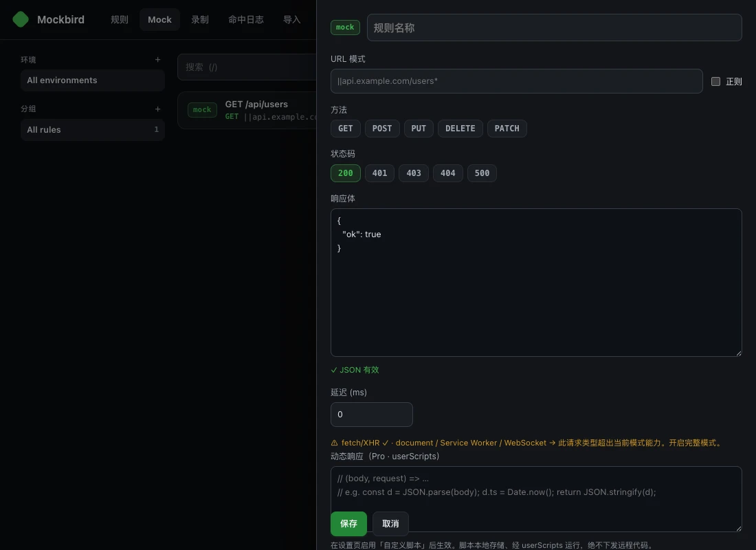Open the 录制 tab
This screenshot has width=756, height=550.
pos(200,19)
